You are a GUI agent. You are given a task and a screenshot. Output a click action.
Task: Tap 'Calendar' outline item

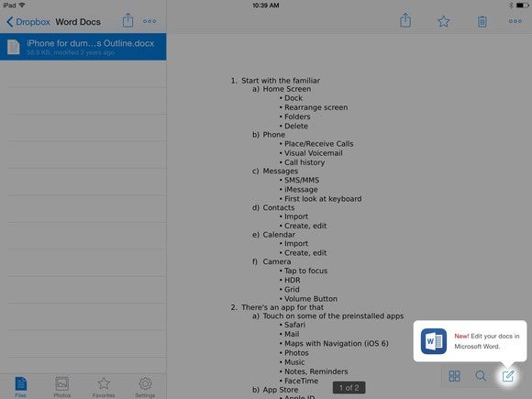[x=279, y=235]
